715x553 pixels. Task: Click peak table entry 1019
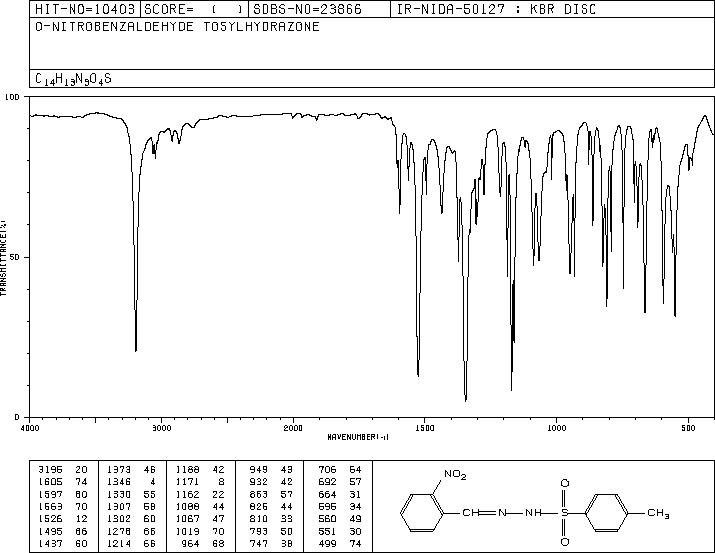[x=187, y=531]
